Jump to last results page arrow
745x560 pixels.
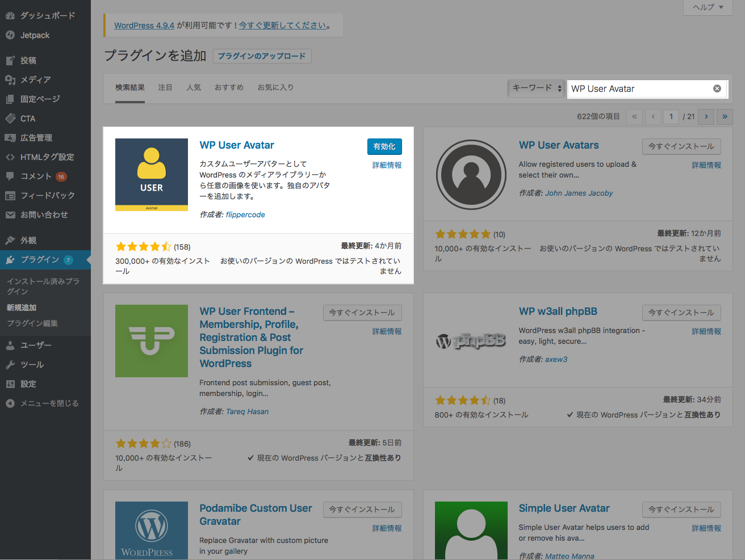coord(725,116)
